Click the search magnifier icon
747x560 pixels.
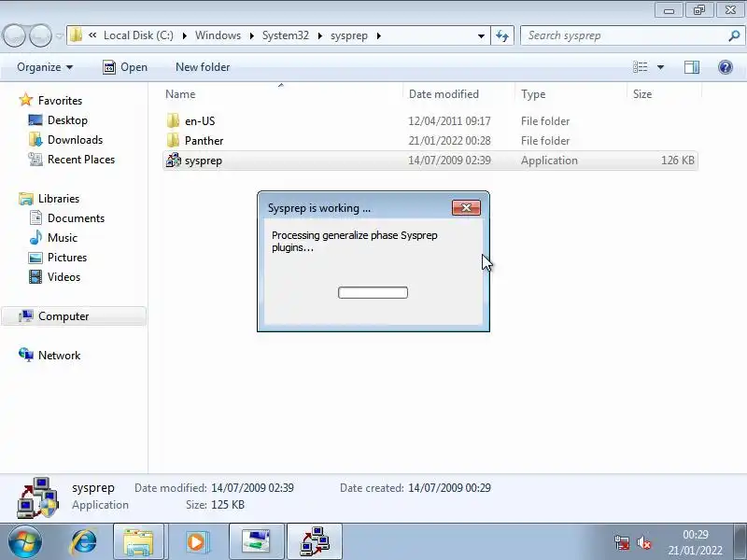click(734, 35)
